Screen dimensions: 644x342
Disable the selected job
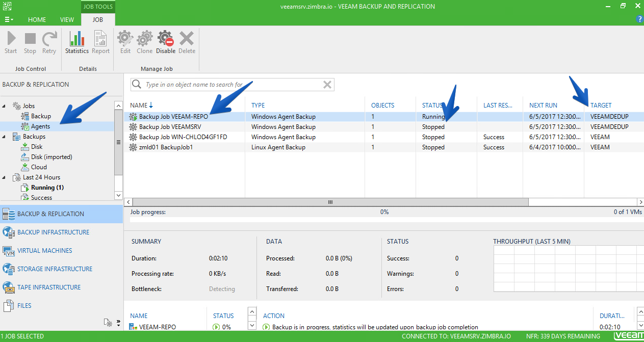tap(166, 42)
